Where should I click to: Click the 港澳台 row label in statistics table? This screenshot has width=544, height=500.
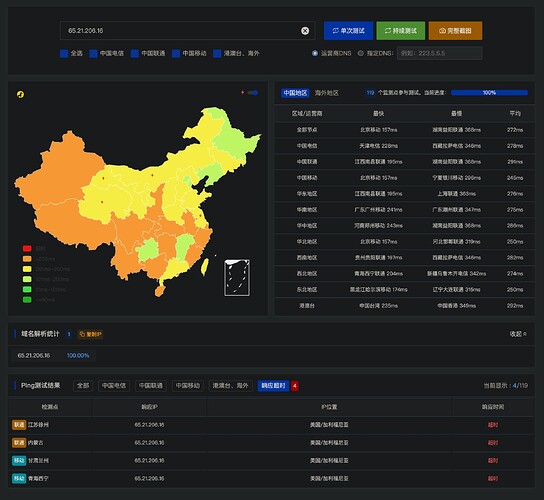[x=307, y=306]
